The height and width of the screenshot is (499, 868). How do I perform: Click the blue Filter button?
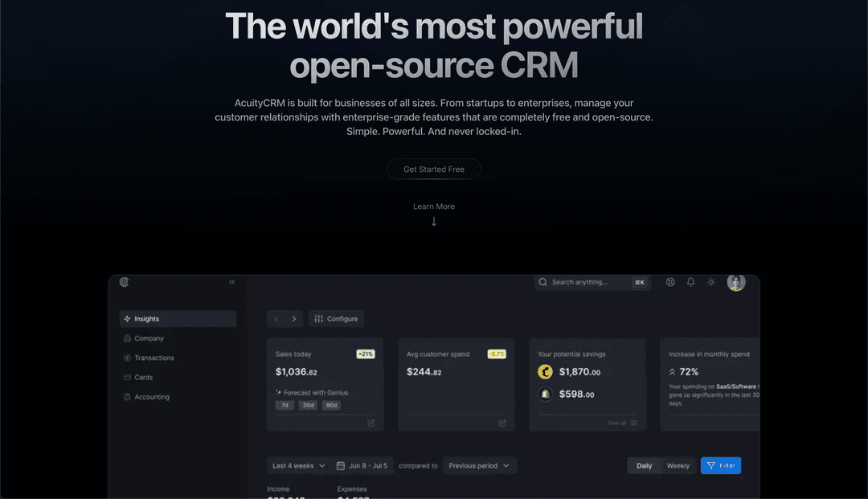[721, 466]
